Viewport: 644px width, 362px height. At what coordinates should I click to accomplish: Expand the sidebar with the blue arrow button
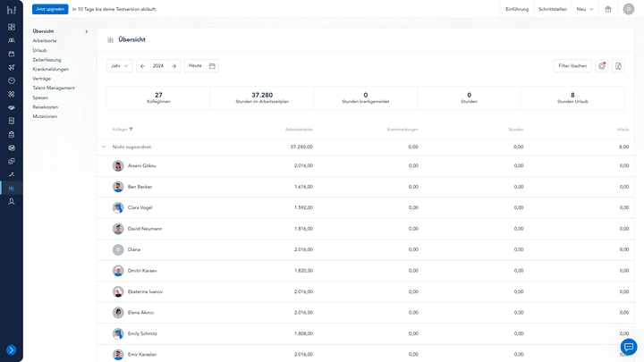coord(12,350)
